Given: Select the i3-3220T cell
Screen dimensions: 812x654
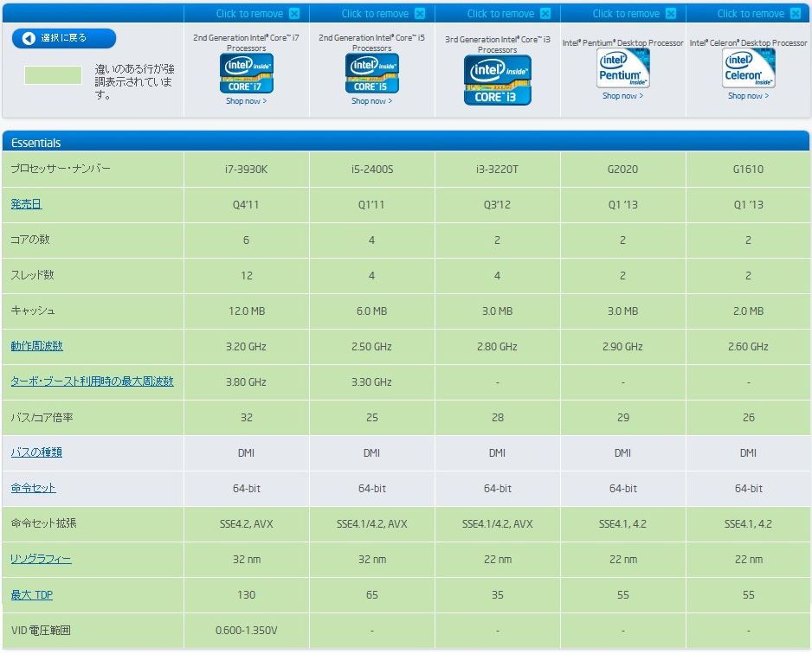Looking at the screenshot, I should (497, 170).
